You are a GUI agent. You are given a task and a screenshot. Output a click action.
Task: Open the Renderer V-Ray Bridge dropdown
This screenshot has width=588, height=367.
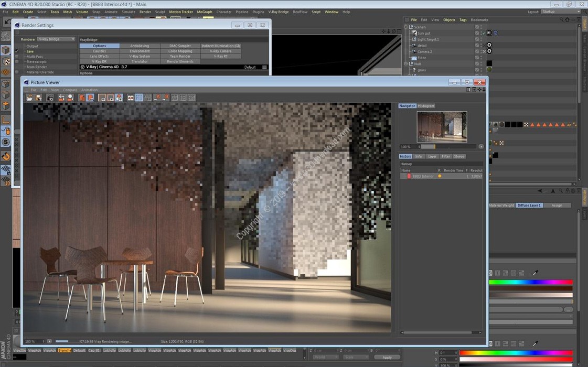[56, 39]
